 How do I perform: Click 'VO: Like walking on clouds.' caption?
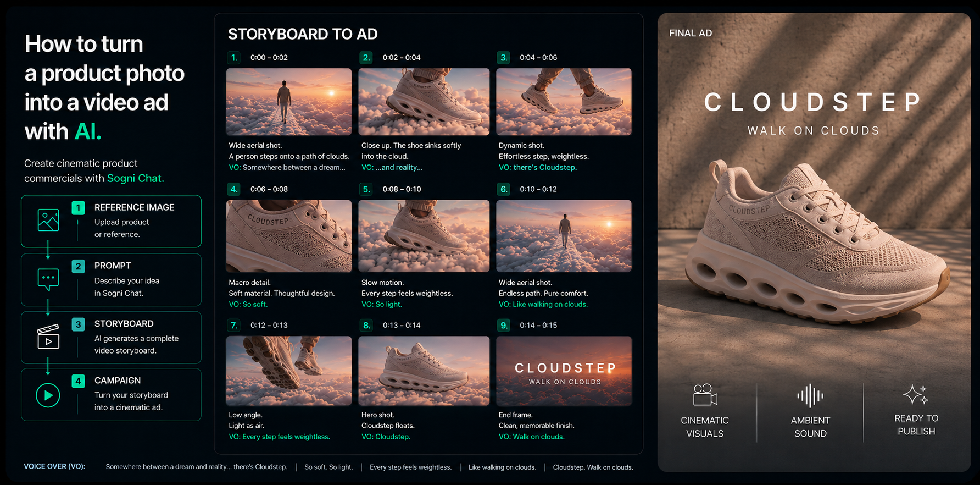pos(543,305)
